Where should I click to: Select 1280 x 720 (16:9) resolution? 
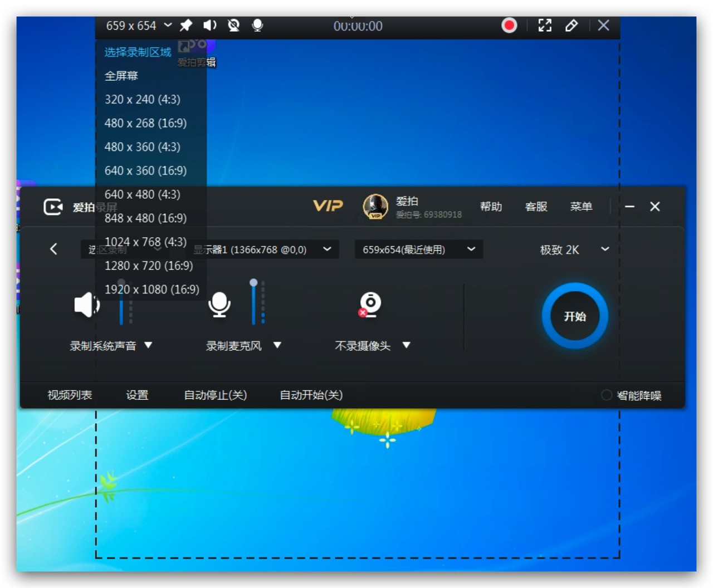coord(149,266)
